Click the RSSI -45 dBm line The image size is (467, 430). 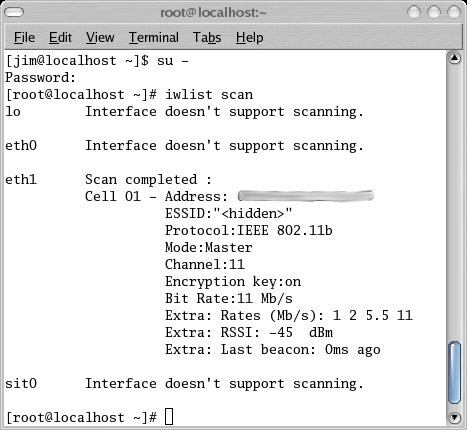point(249,332)
